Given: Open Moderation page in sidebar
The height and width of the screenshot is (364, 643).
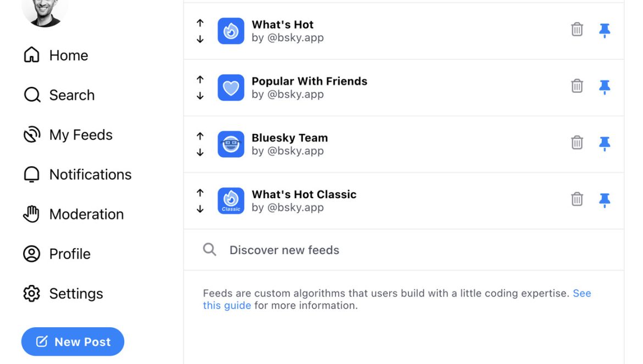Looking at the screenshot, I should point(74,214).
